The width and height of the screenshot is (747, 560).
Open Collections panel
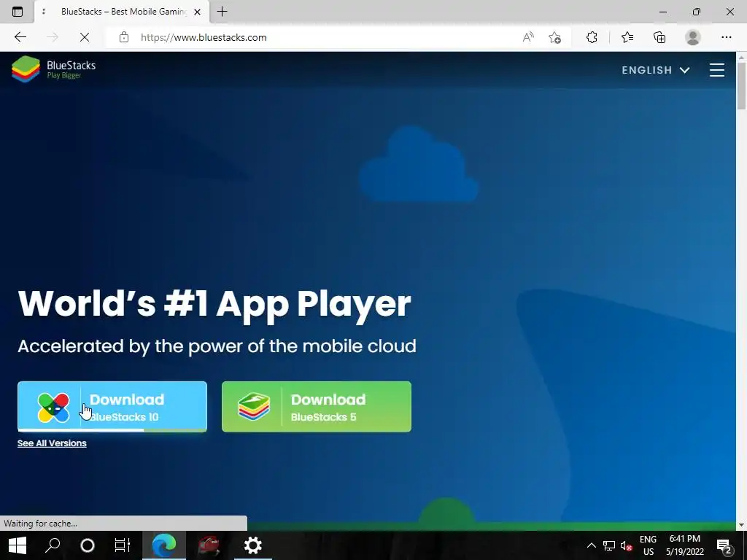click(659, 37)
